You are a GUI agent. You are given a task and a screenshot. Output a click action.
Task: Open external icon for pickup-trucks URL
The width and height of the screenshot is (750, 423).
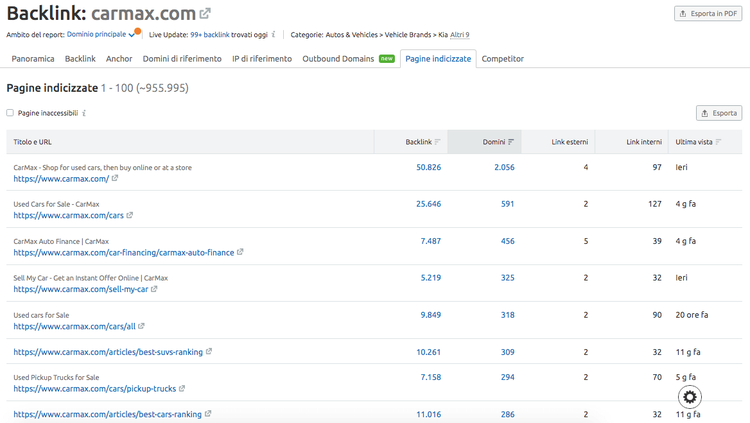(182, 388)
